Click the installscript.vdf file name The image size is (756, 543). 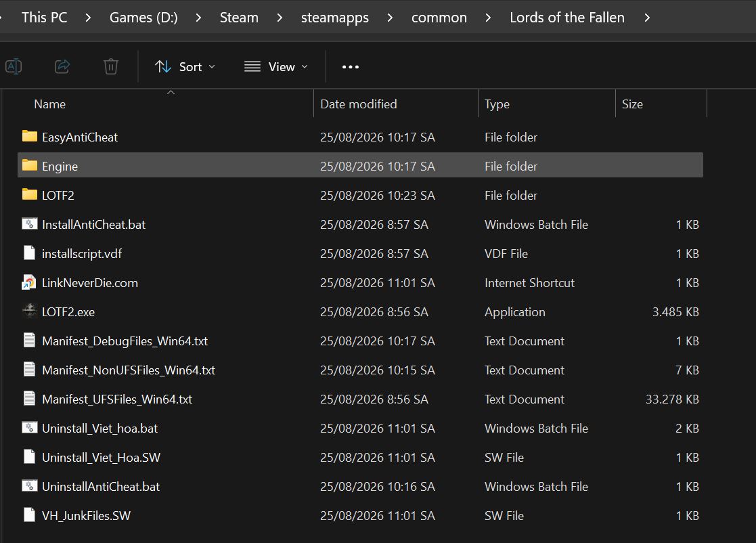point(82,254)
